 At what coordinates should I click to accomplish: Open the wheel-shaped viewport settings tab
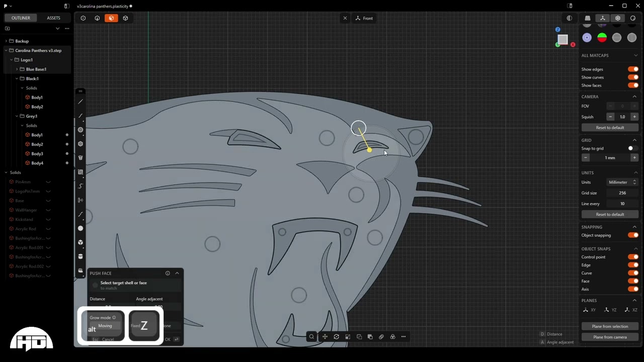[618, 18]
